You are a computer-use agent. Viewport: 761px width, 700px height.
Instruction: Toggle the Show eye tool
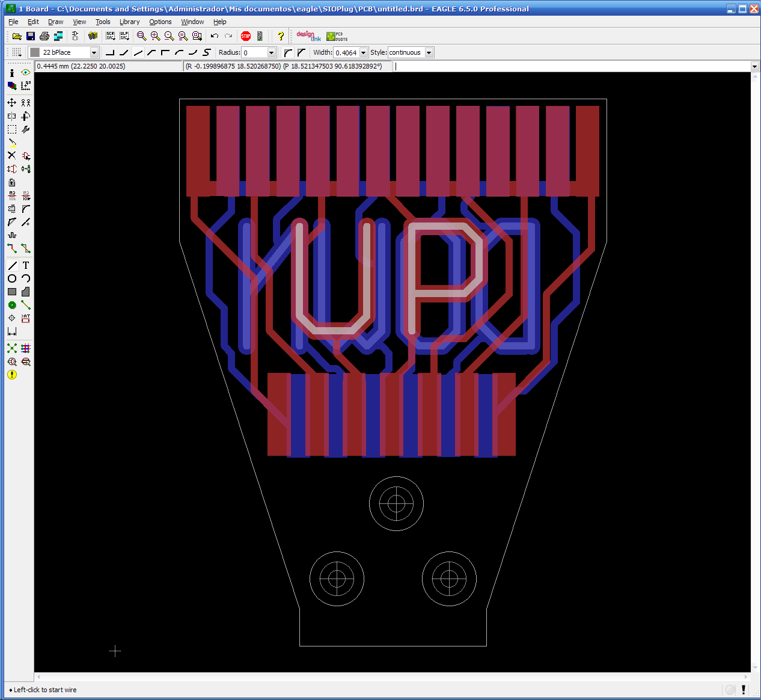(26, 72)
